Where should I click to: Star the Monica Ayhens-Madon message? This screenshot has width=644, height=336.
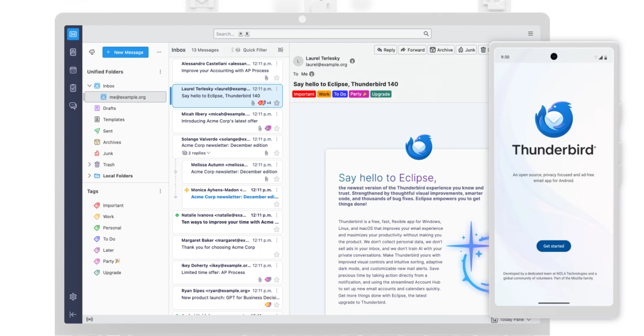pos(277,204)
